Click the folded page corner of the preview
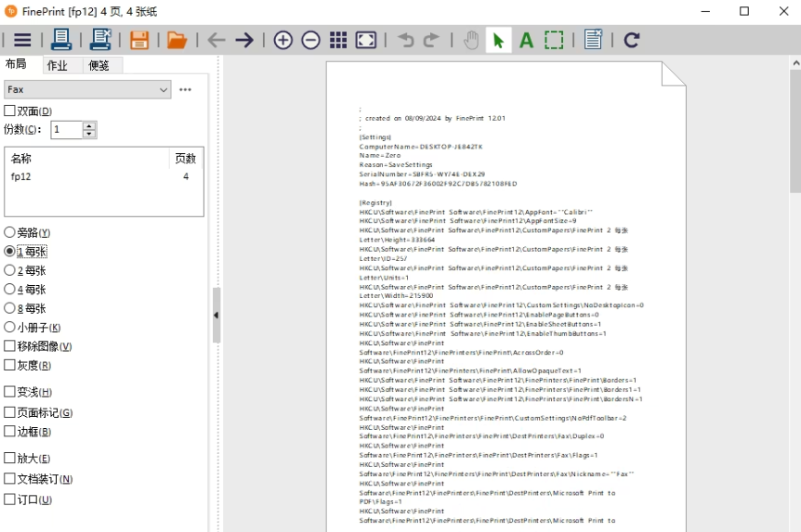Image resolution: width=801 pixels, height=532 pixels. (674, 74)
